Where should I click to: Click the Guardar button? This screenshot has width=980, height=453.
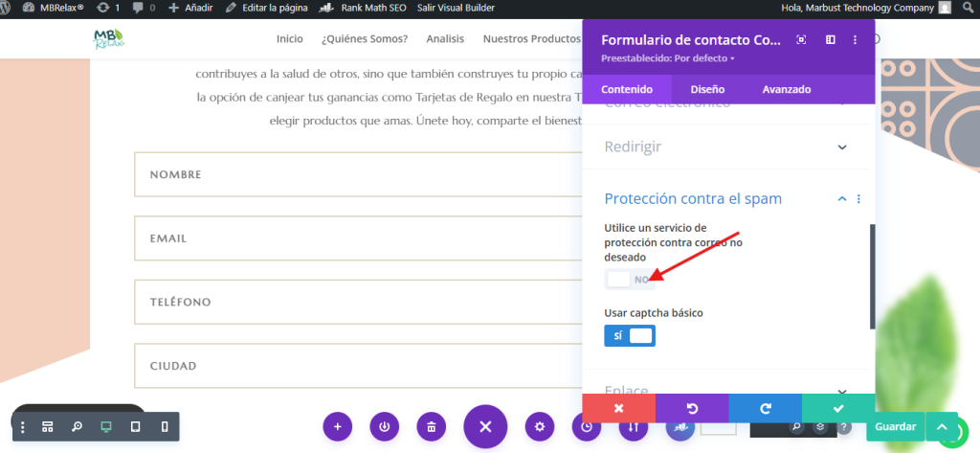[895, 427]
